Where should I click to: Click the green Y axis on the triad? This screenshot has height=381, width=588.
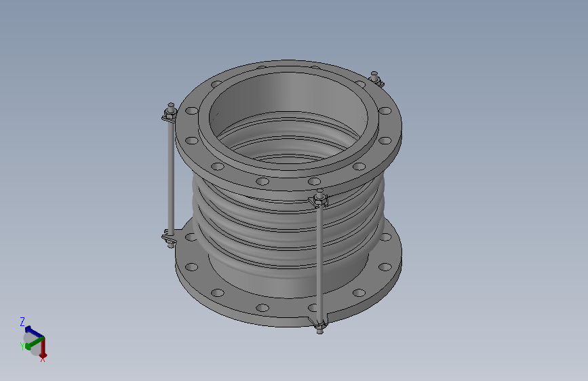coord(34,343)
